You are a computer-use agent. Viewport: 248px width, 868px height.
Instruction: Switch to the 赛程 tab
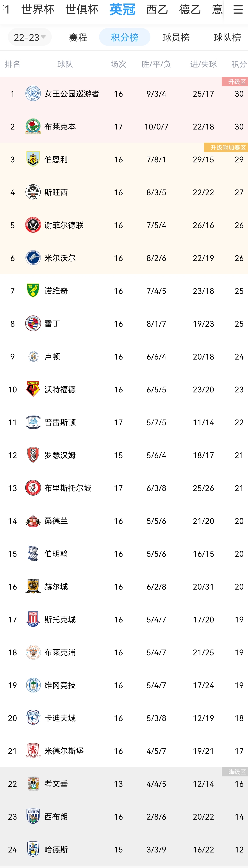point(78,37)
